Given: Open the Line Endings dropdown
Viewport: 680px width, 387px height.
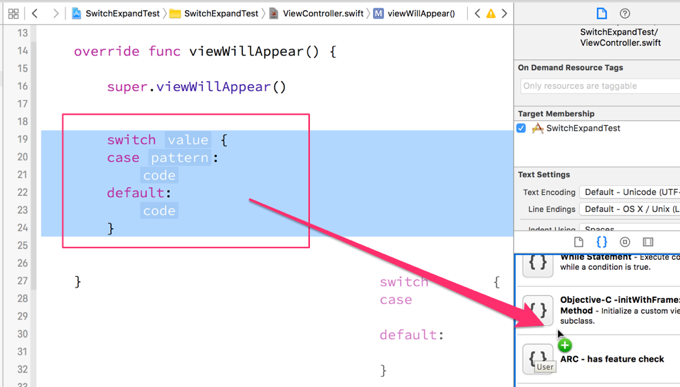Looking at the screenshot, I should point(630,209).
